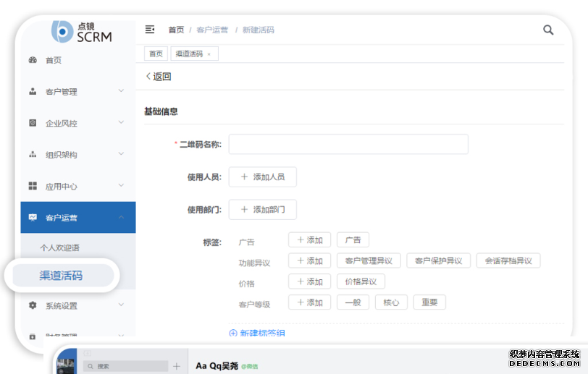
Task: Switch to the 首页 page tab
Action: [x=156, y=54]
